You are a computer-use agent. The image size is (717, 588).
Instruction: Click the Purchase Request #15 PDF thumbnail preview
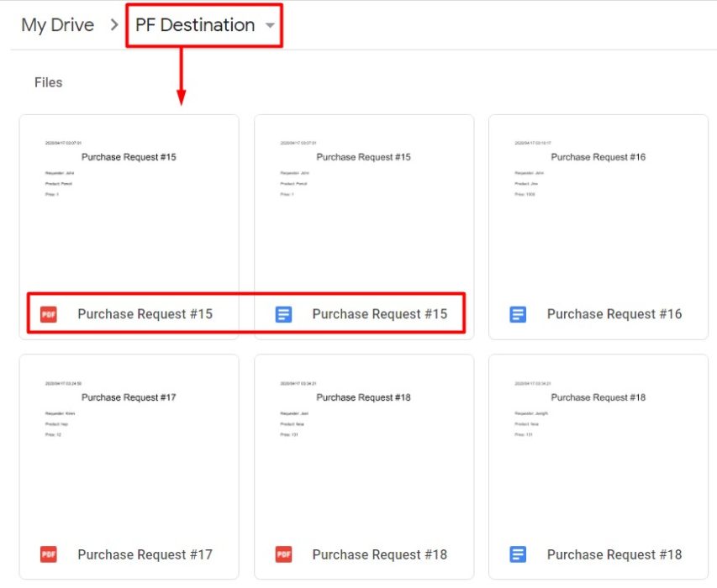(x=128, y=202)
